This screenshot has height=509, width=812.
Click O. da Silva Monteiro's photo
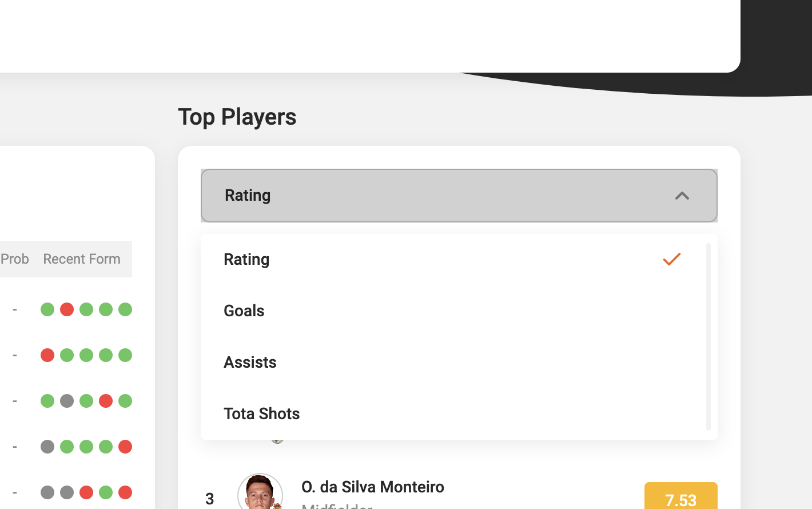[x=260, y=493]
